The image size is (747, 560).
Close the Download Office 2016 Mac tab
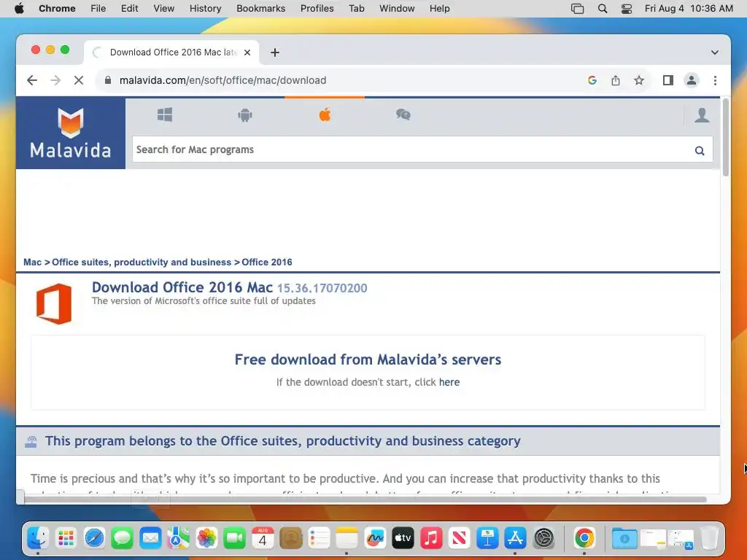[247, 52]
